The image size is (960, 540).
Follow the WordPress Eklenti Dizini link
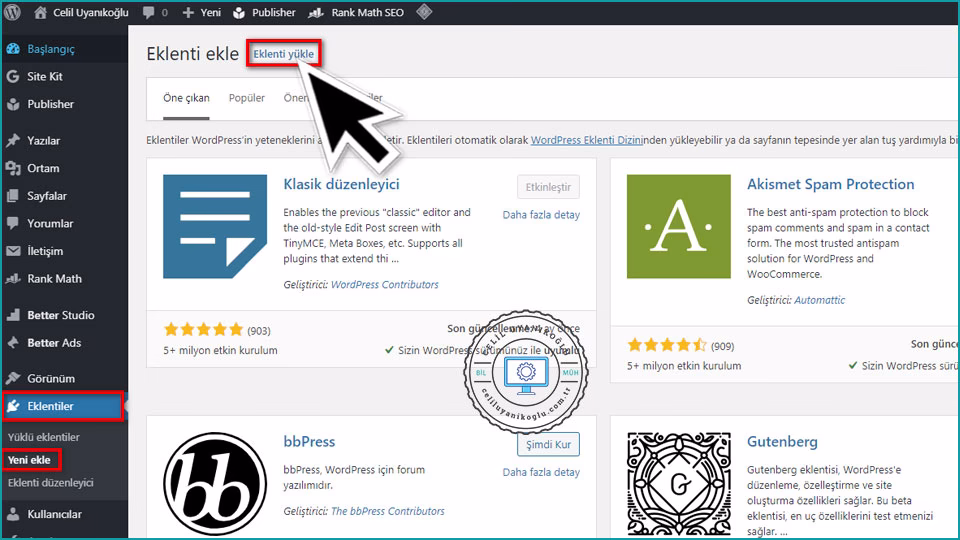tap(586, 140)
